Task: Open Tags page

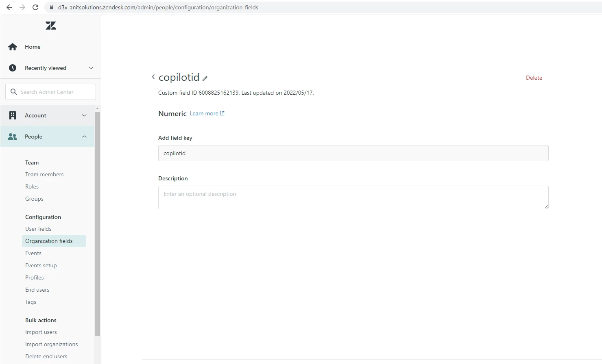Action: point(31,302)
